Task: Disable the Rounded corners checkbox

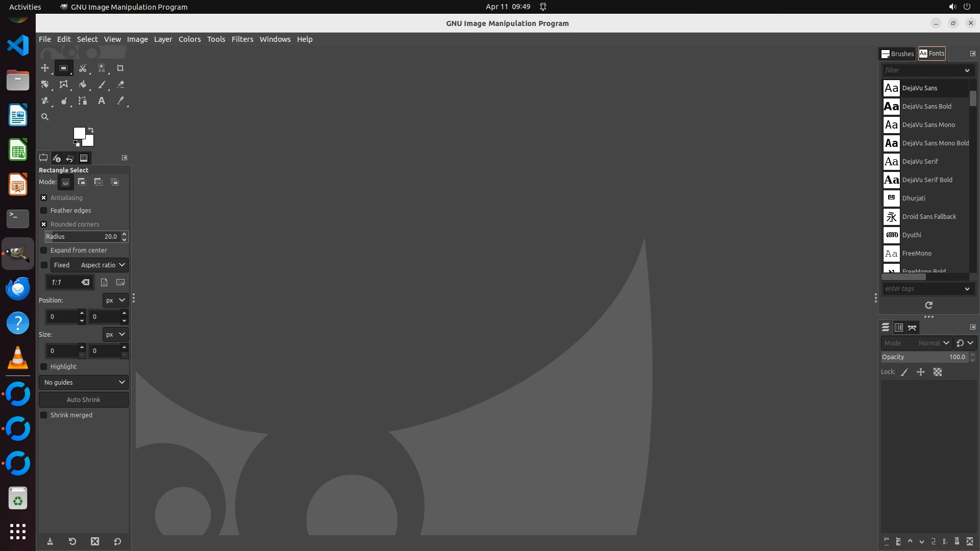Action: [x=44, y=224]
